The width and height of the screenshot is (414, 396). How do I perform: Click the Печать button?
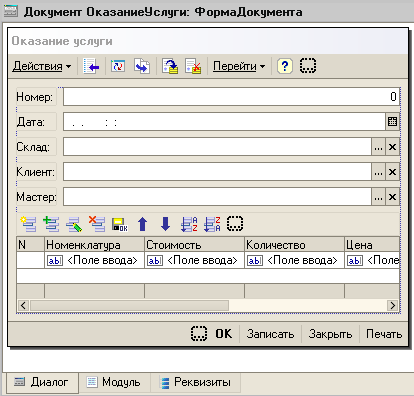click(384, 334)
